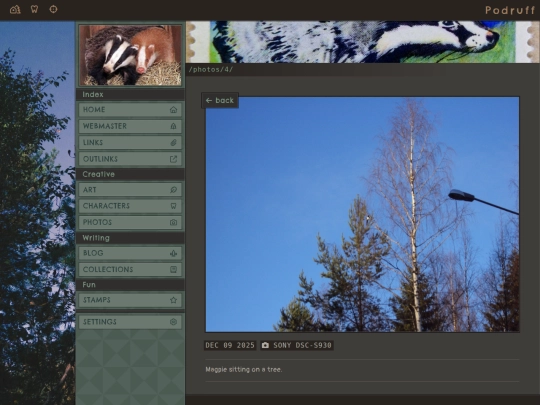Click the badger stamp banner image
Screen dimensions: 540x405
point(362,42)
